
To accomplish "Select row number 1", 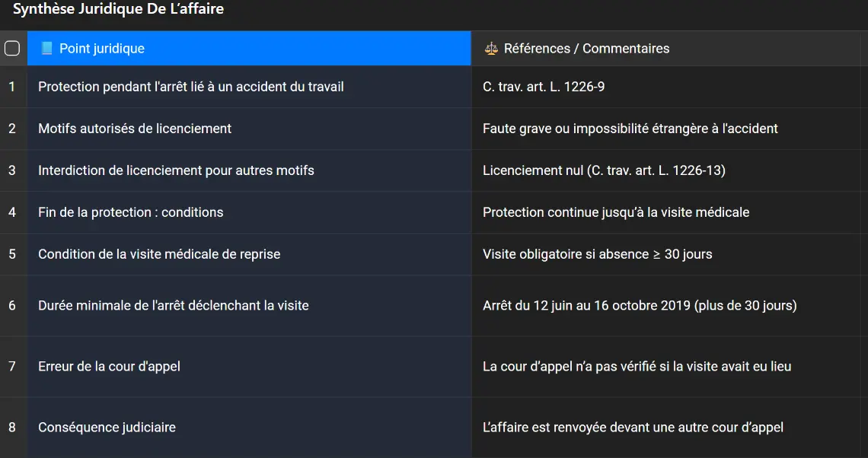I will (x=12, y=87).
